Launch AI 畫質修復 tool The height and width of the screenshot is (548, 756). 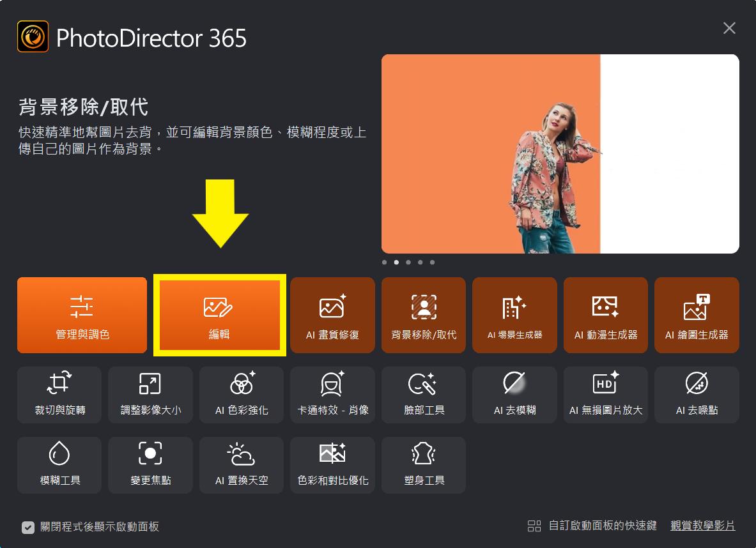[x=333, y=316]
